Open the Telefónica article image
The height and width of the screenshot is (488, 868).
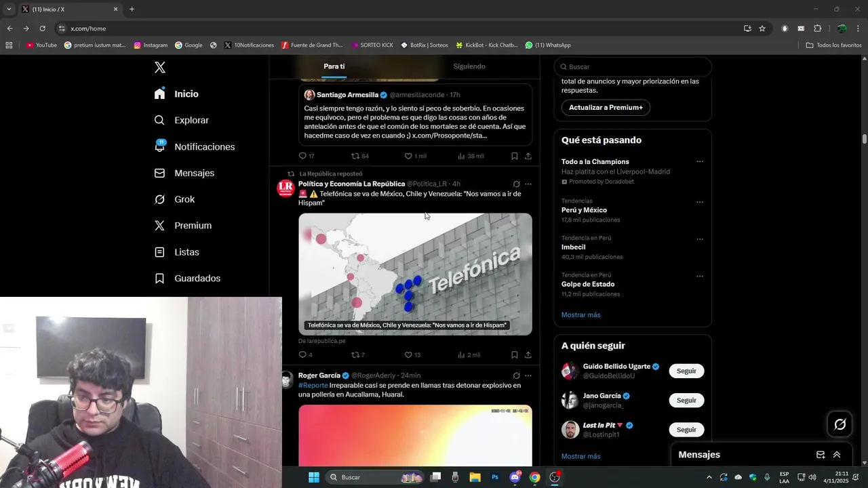415,274
